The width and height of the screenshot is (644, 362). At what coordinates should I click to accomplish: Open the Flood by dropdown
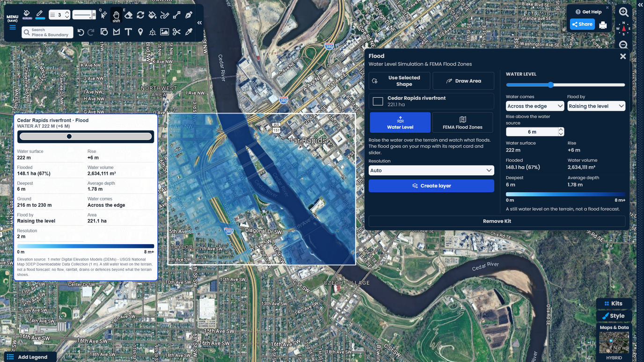(x=596, y=106)
